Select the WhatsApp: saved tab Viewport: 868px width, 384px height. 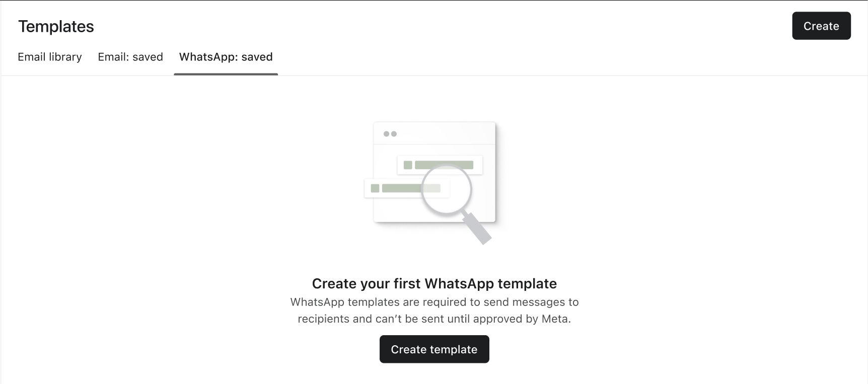pos(226,57)
